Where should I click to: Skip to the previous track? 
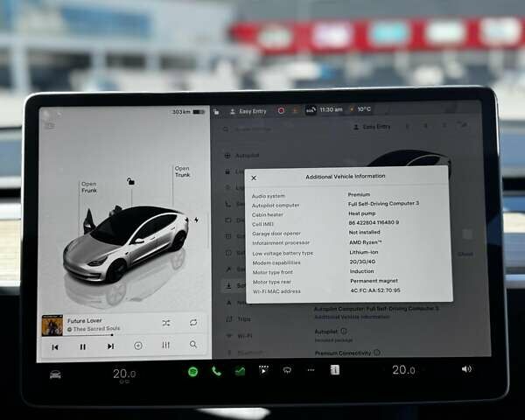55,347
